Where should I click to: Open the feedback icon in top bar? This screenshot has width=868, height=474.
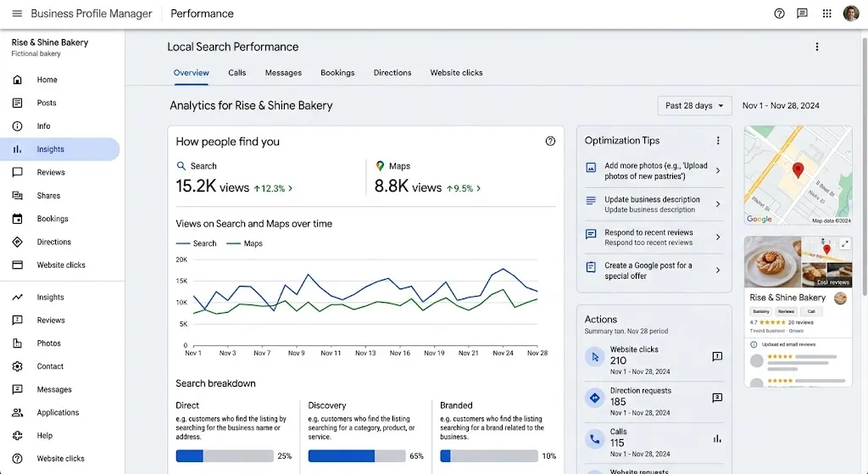coord(802,14)
